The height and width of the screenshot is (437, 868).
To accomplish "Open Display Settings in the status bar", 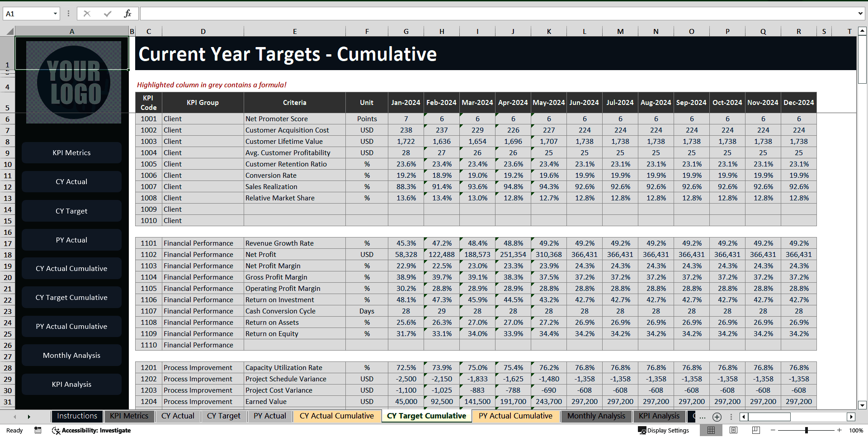I will (x=663, y=430).
